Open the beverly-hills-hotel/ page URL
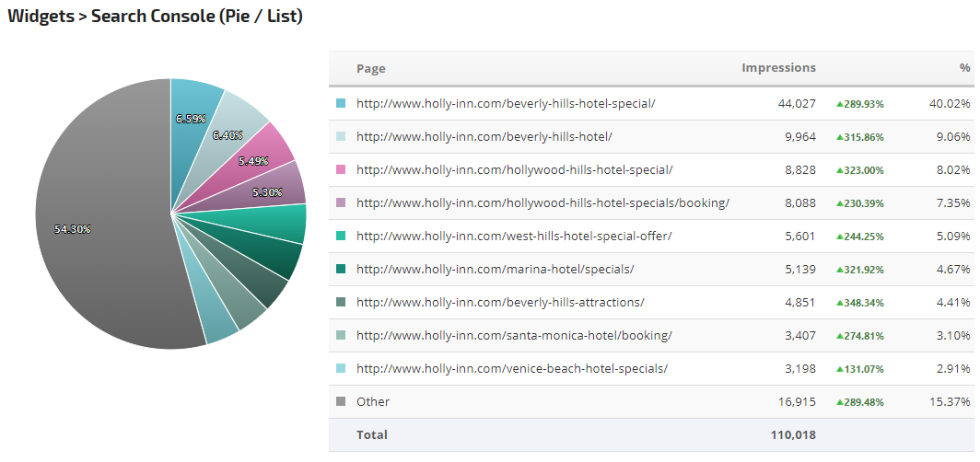Viewport: 980px width, 462px height. click(484, 137)
